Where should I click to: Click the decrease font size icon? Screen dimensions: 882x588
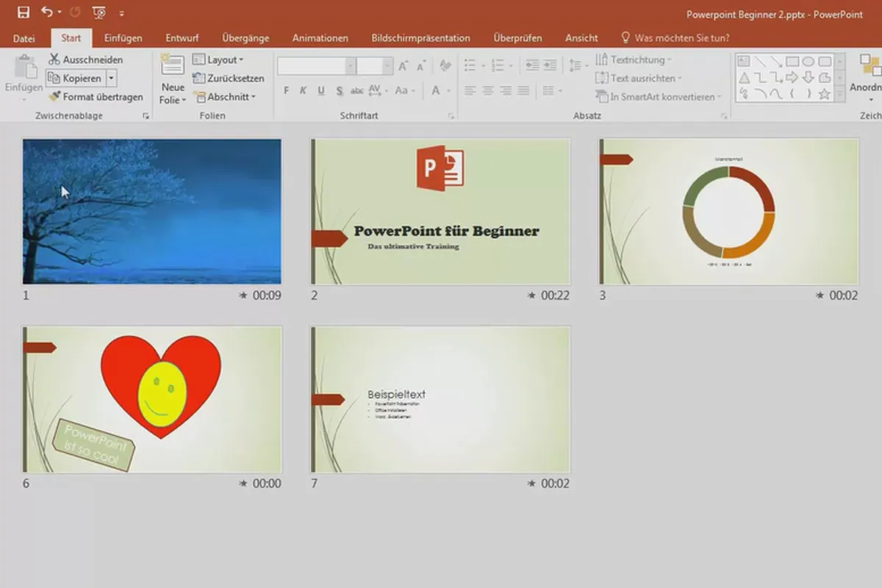coord(421,66)
